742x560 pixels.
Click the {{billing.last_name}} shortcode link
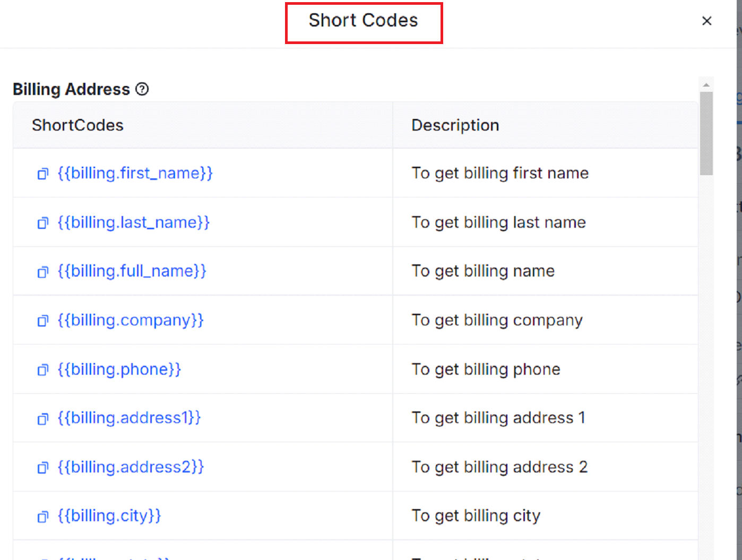(134, 222)
